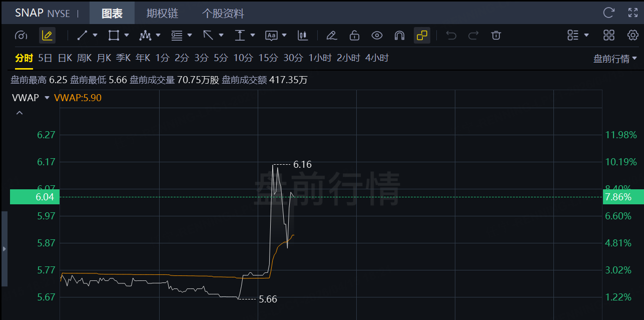Select the 3分 interval
Screen dimensions: 644x320
point(201,58)
